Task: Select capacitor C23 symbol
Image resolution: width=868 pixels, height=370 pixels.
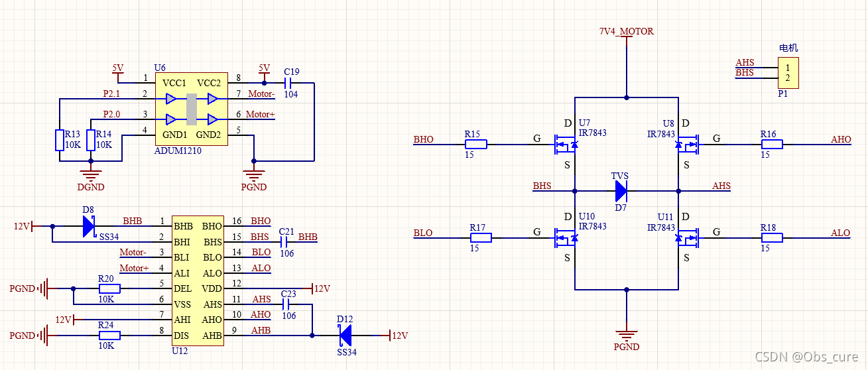Action: [x=287, y=304]
